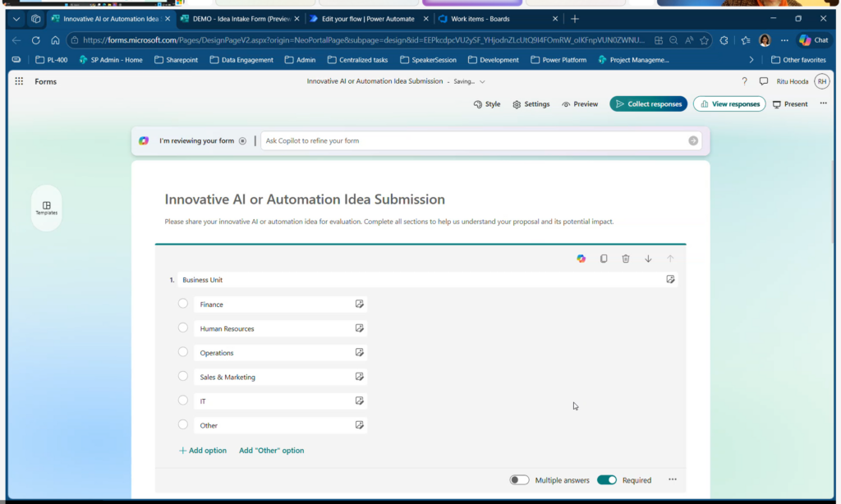
Task: Click the Help question mark icon
Action: click(x=744, y=81)
